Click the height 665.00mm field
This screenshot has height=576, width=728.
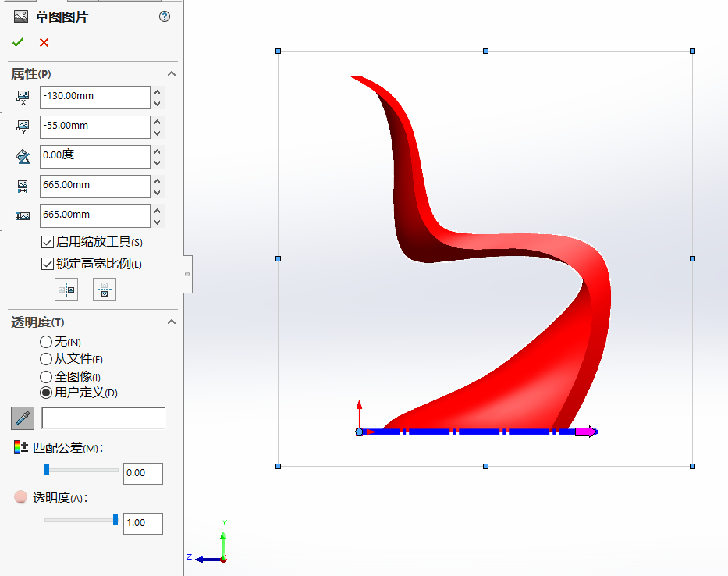[x=95, y=216]
